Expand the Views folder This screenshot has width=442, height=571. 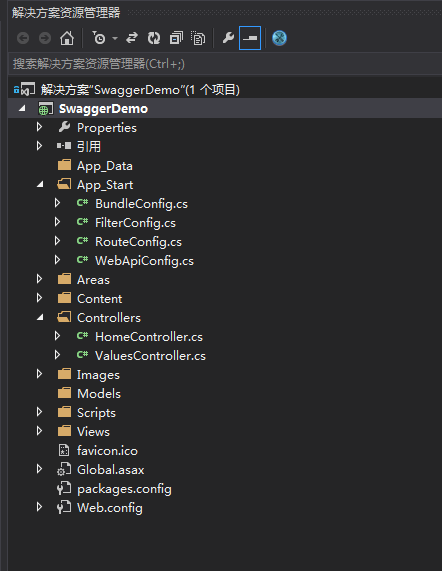(39, 431)
